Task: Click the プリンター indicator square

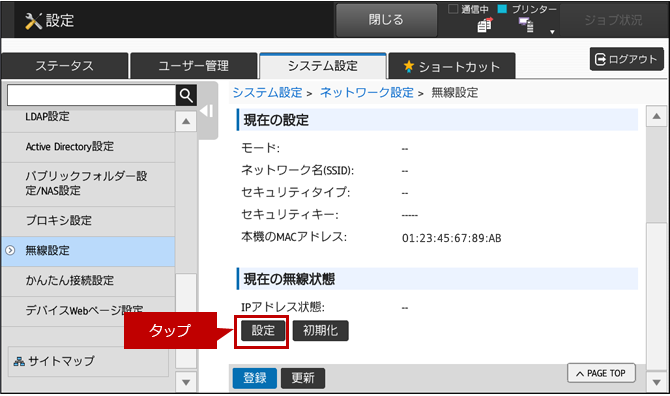Action: point(502,9)
